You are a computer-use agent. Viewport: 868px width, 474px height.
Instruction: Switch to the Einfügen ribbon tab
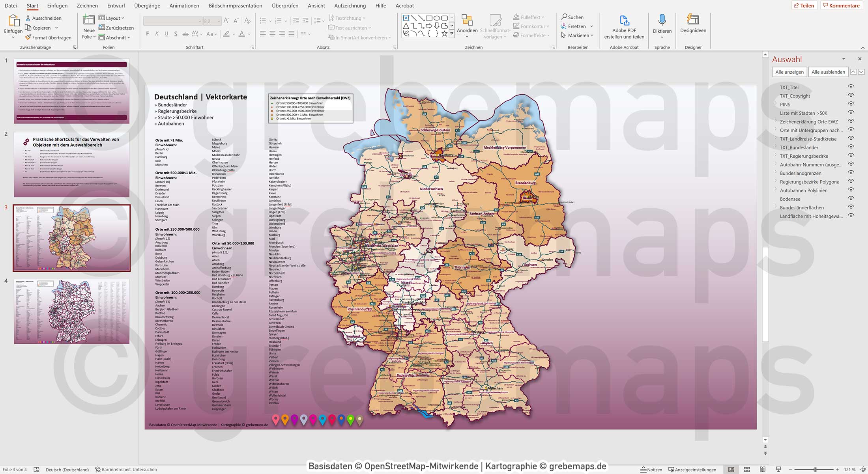pos(57,6)
